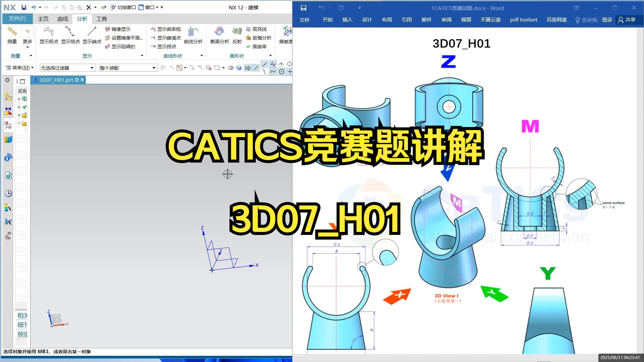Open the History clock sidebar icon

point(8,193)
